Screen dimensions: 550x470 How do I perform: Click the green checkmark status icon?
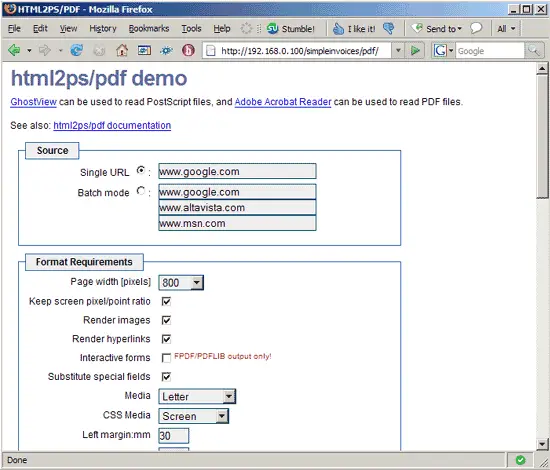521,460
